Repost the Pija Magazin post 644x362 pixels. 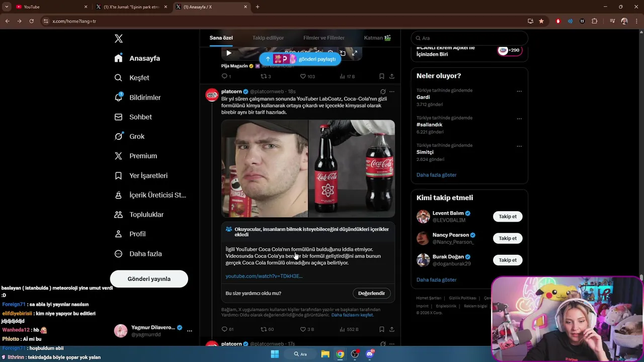tap(265, 76)
